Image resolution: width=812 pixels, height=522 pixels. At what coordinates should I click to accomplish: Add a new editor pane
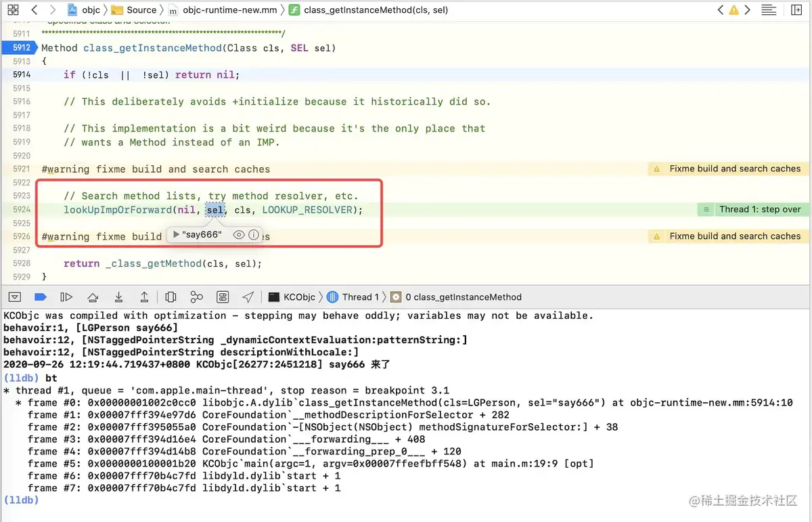(795, 10)
